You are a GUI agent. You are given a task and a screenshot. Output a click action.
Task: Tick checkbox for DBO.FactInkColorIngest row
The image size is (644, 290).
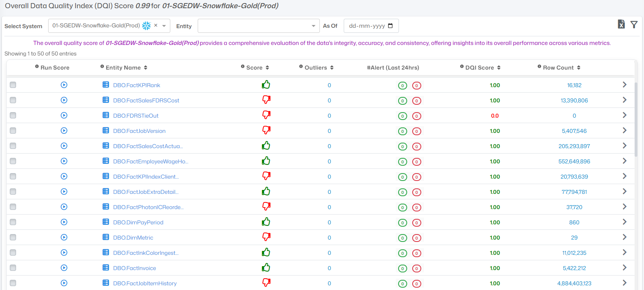coord(13,252)
